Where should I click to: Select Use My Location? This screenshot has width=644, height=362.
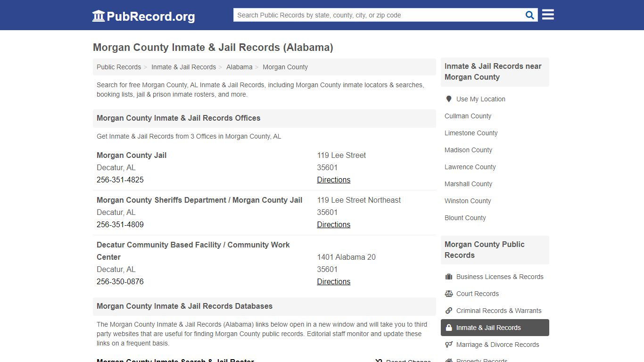pyautogui.click(x=480, y=99)
